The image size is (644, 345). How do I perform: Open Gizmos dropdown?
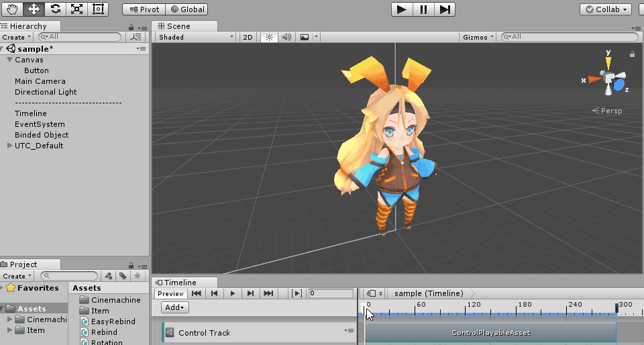tap(478, 37)
